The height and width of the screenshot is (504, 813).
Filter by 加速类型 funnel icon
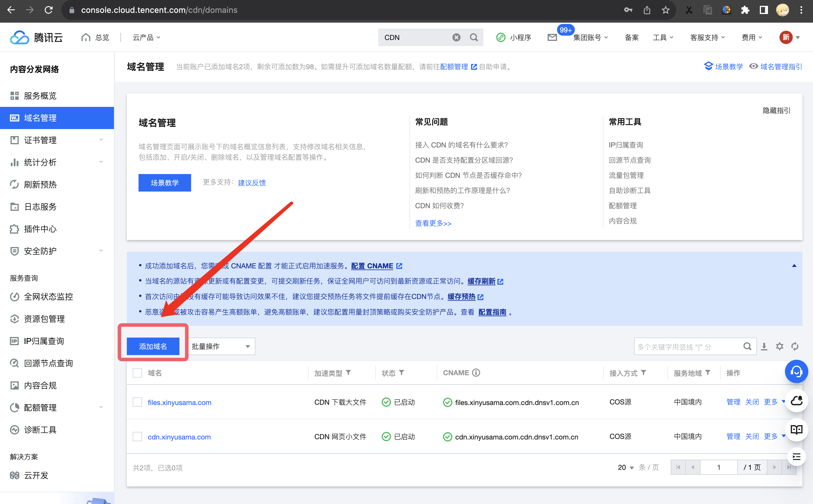point(348,373)
